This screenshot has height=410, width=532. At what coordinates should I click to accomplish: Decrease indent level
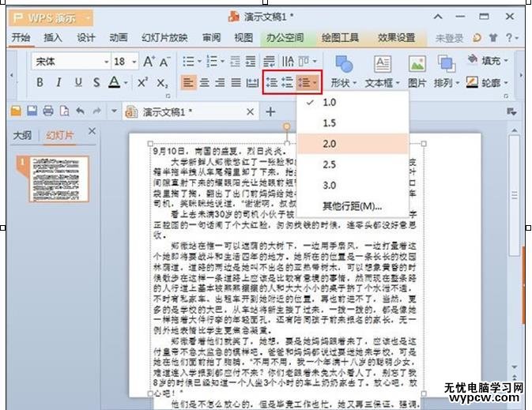235,62
